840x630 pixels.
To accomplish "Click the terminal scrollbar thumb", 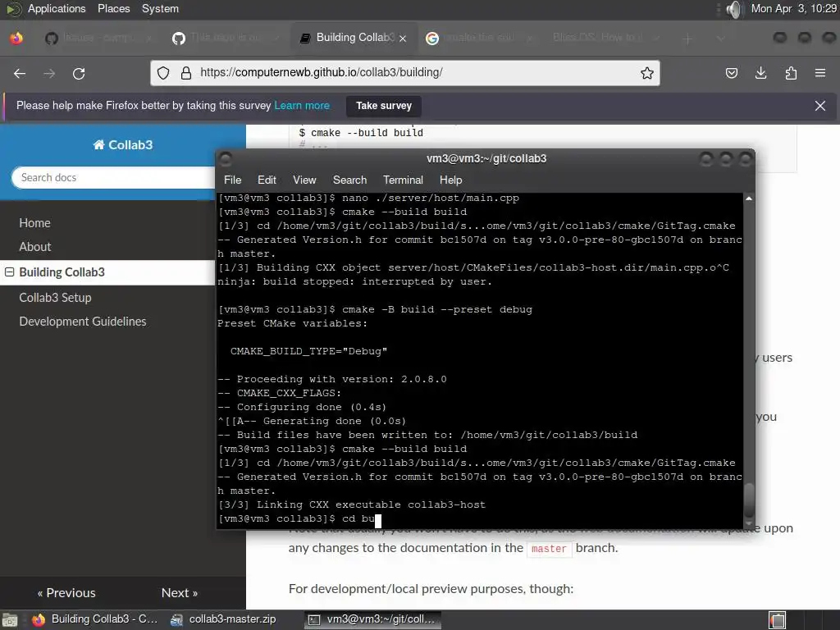I will pos(749,500).
